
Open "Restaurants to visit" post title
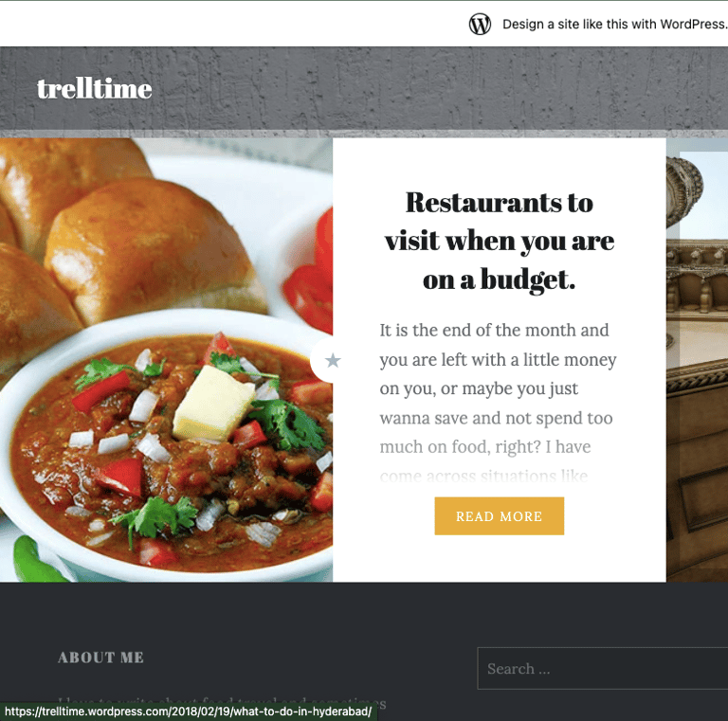tap(500, 241)
